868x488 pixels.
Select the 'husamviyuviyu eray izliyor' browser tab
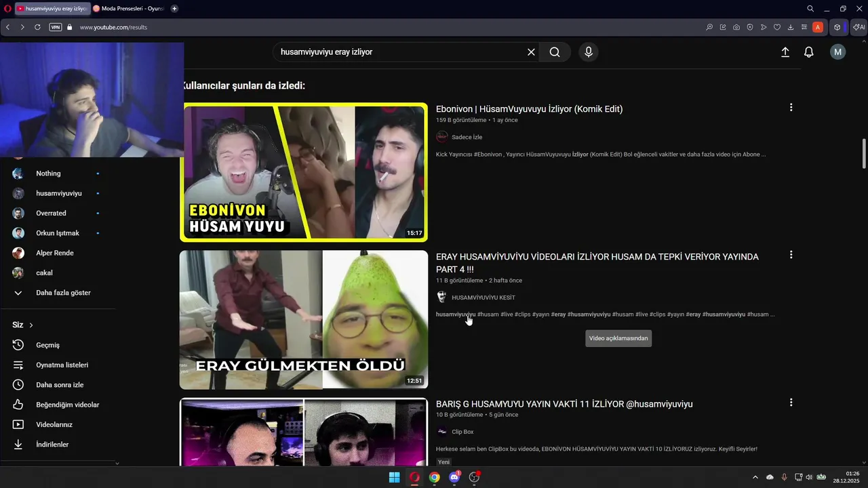[x=52, y=9]
